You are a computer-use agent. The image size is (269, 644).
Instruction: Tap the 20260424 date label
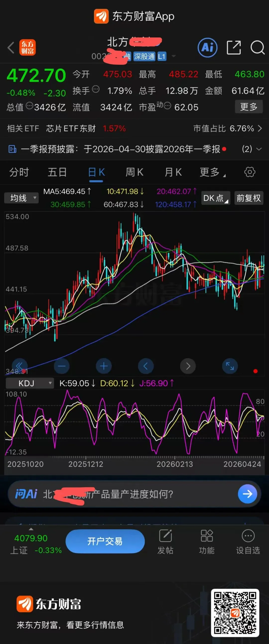pyautogui.click(x=242, y=464)
